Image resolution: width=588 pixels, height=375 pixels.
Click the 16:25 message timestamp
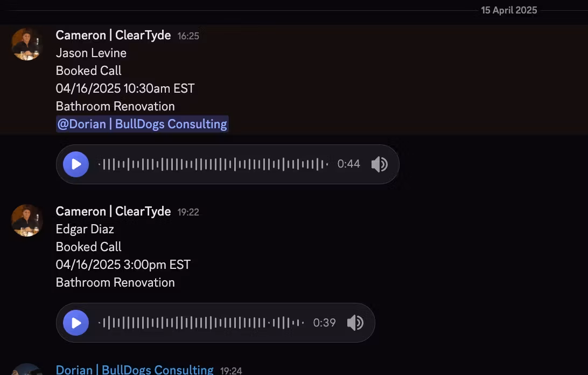tap(188, 36)
